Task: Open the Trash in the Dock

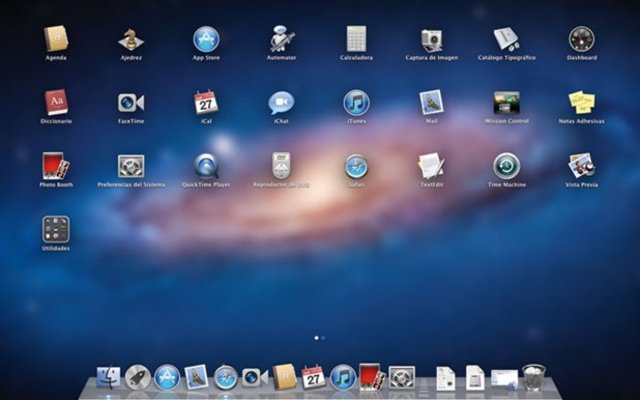Action: (534, 378)
